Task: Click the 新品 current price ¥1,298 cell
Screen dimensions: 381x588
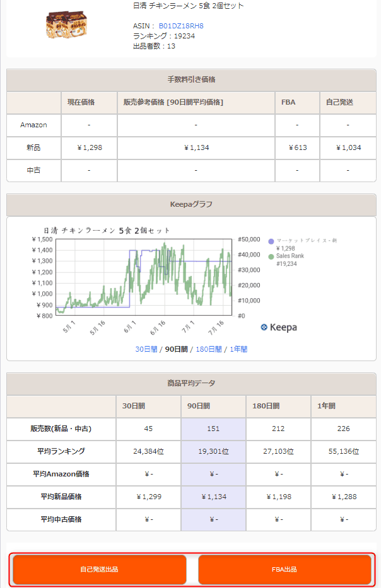Action: click(x=89, y=147)
